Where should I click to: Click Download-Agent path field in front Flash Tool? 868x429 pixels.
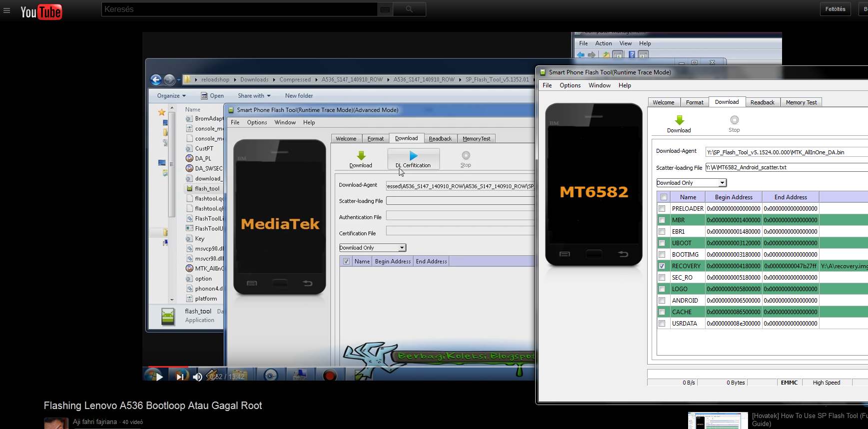[x=787, y=152]
